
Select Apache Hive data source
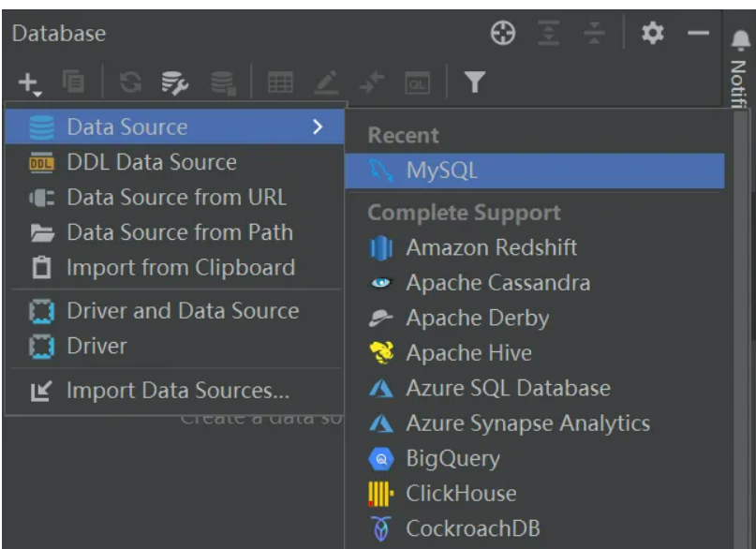click(x=535, y=353)
